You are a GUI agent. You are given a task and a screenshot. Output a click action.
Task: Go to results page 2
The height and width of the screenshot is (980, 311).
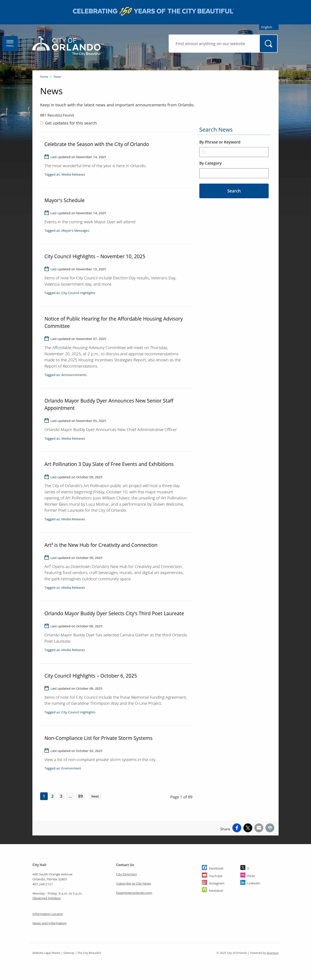tap(52, 796)
